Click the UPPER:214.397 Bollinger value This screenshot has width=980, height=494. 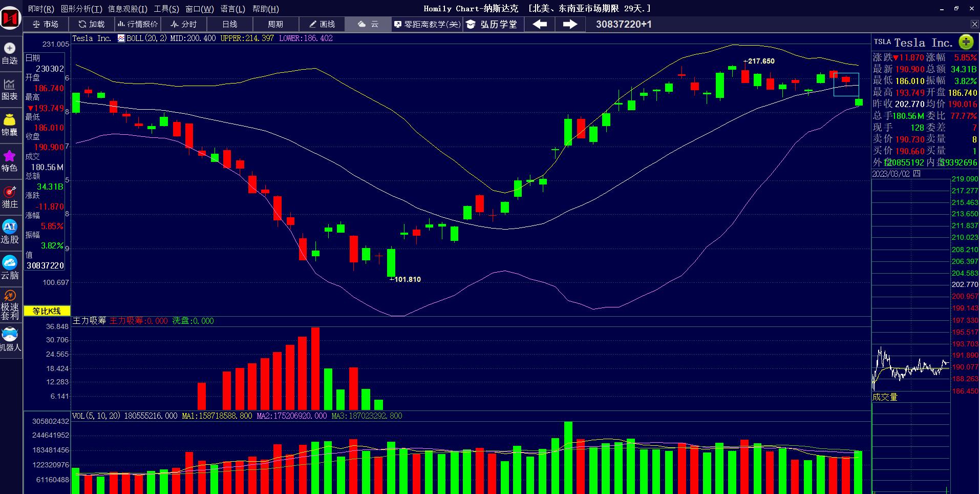pyautogui.click(x=247, y=38)
